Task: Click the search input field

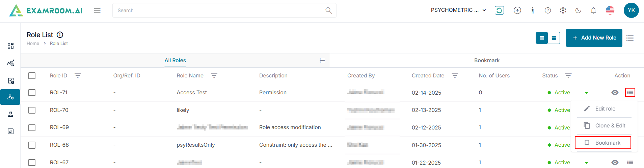Action: (219, 10)
